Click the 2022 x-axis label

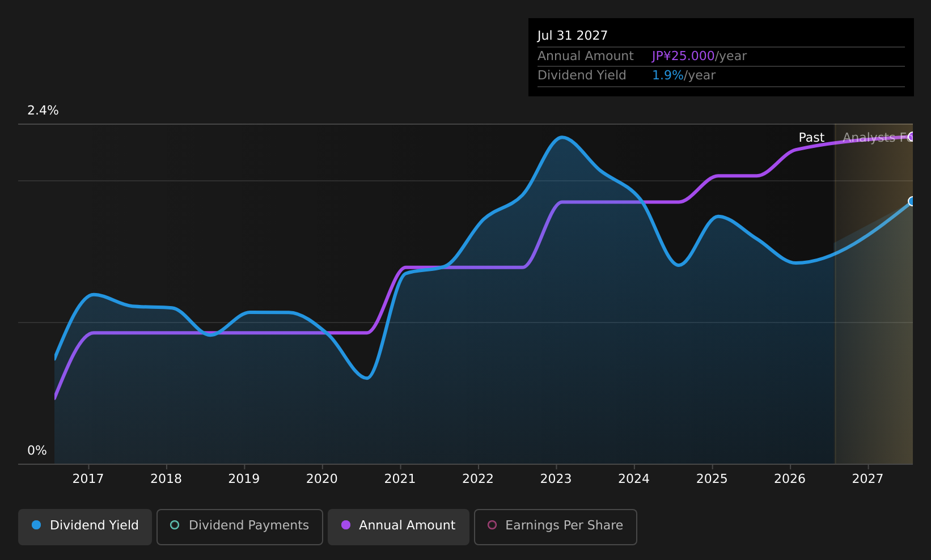coord(478,479)
